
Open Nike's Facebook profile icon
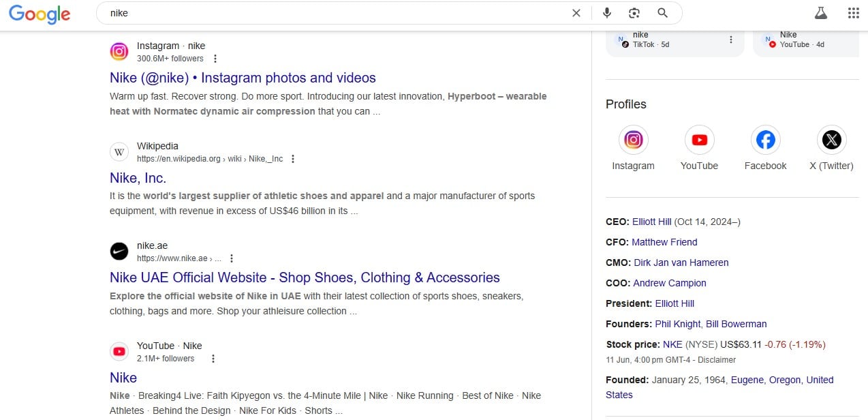765,140
